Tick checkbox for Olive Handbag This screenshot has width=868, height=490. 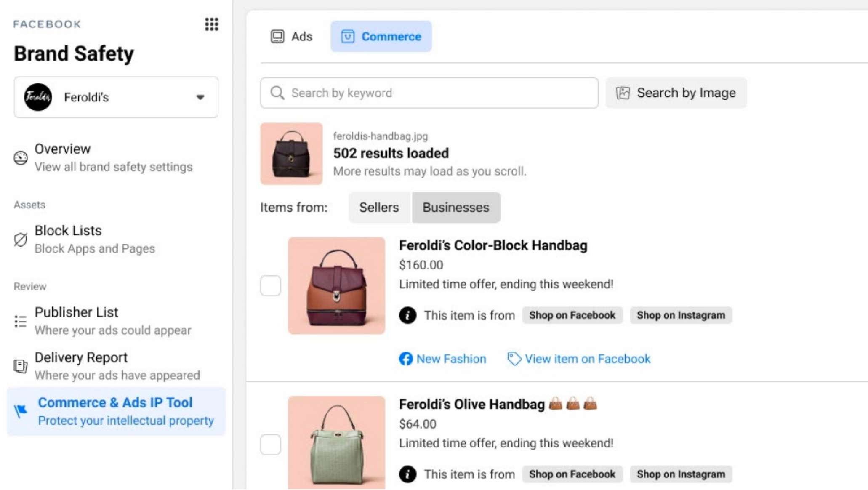[270, 445]
